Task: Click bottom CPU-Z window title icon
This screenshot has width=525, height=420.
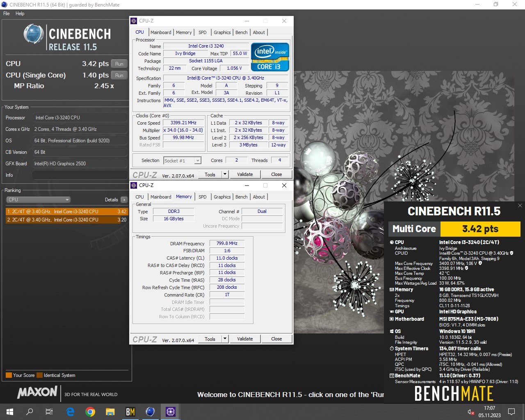Action: point(134,185)
